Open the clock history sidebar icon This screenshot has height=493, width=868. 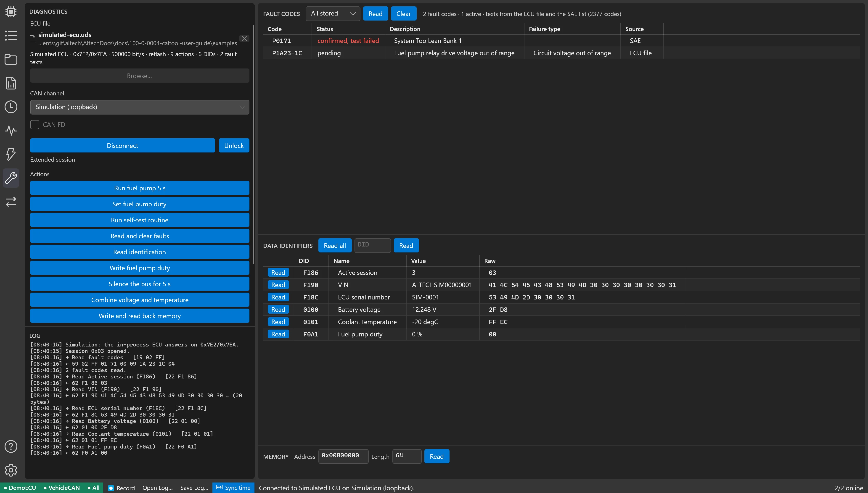[x=11, y=107]
